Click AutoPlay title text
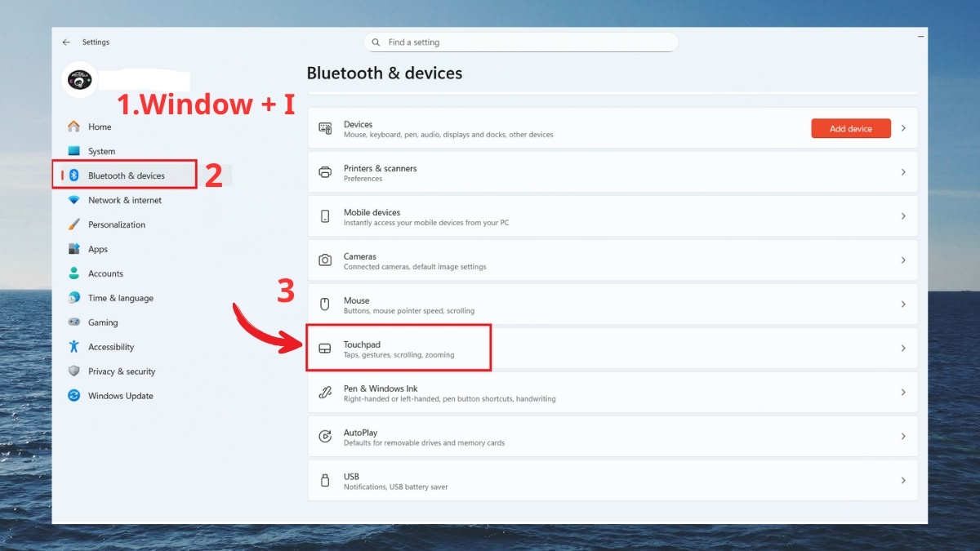Viewport: 980px width, 551px height. click(x=361, y=433)
